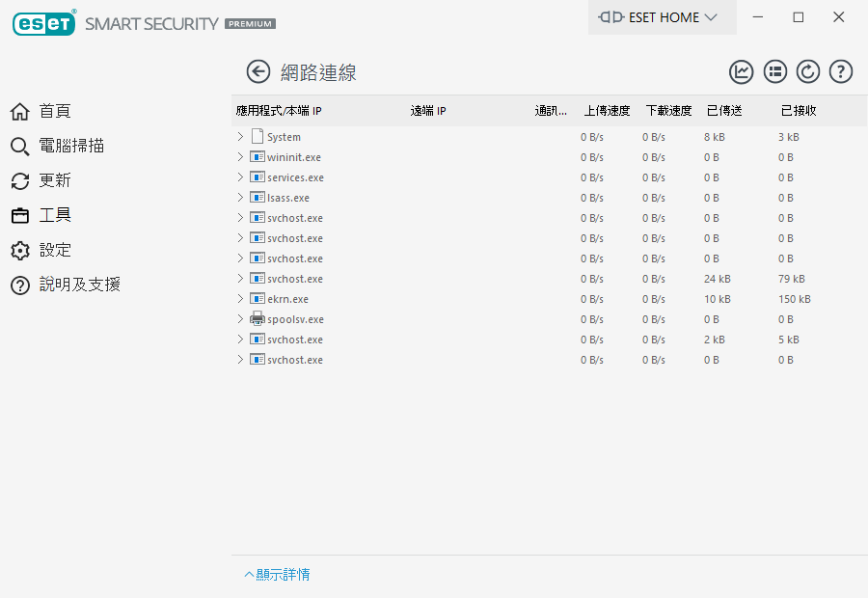This screenshot has height=598, width=868.
Task: Click the System file icon
Action: 258,137
